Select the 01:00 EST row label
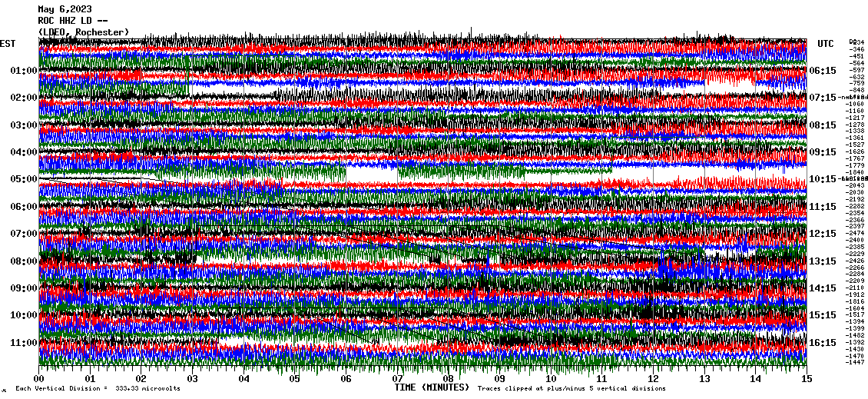The image size is (868, 399). click(23, 71)
